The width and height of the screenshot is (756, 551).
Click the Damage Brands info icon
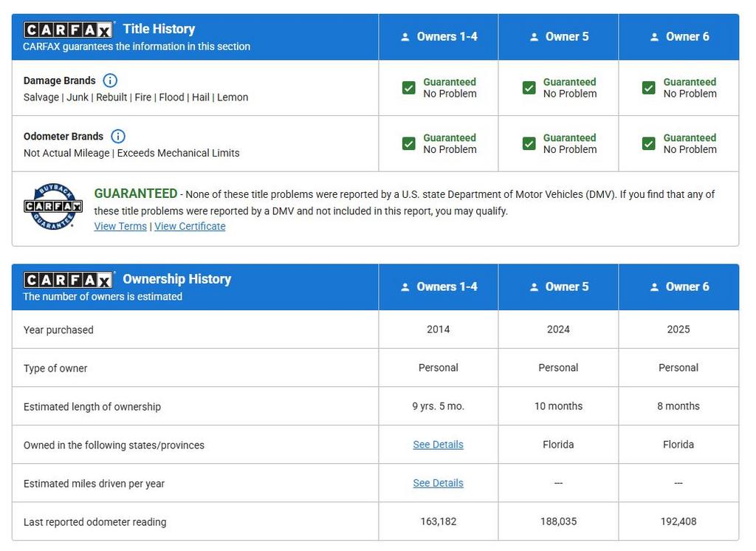(110, 81)
